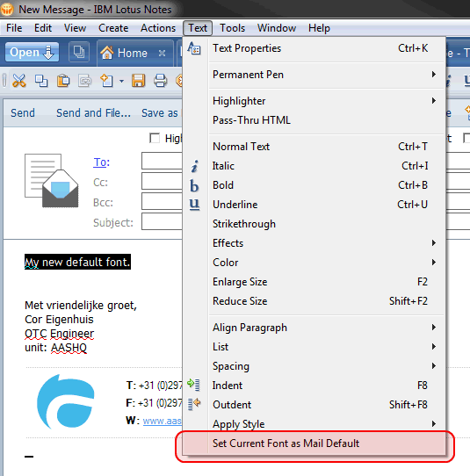Click the Indent icon in Text menu
The image size is (470, 476).
coord(193,385)
